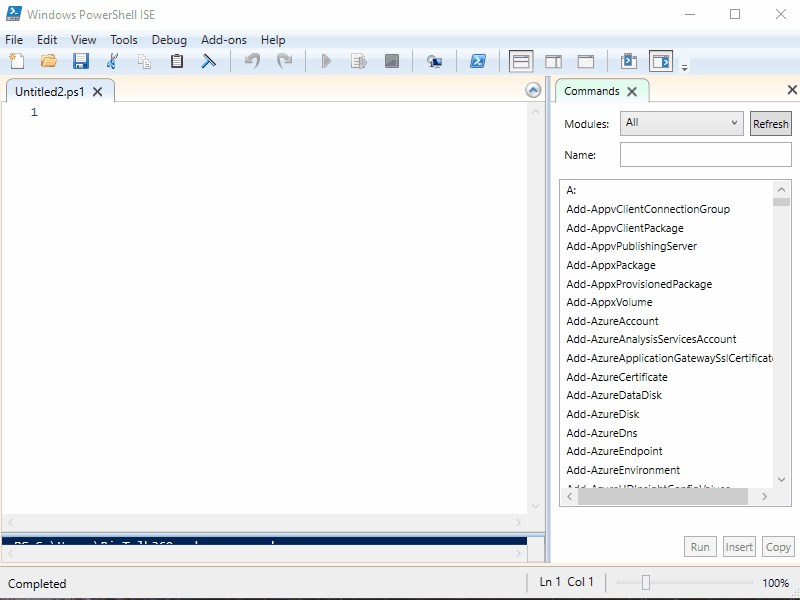Screen dimensions: 800x600
Task: Open a script file with folder icon
Action: click(x=48, y=61)
